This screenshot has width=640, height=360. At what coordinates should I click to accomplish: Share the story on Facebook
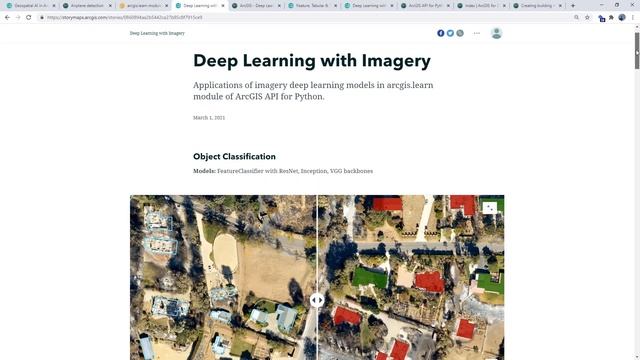click(x=440, y=33)
